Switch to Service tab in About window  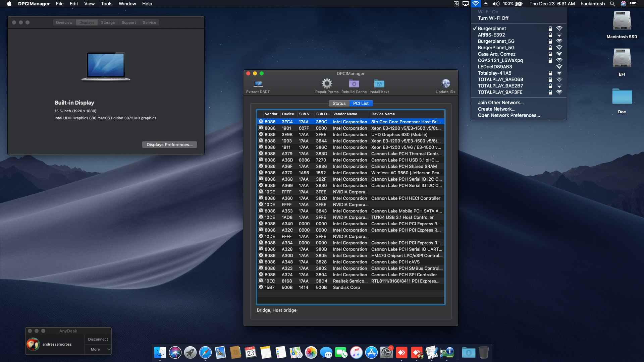(x=149, y=22)
